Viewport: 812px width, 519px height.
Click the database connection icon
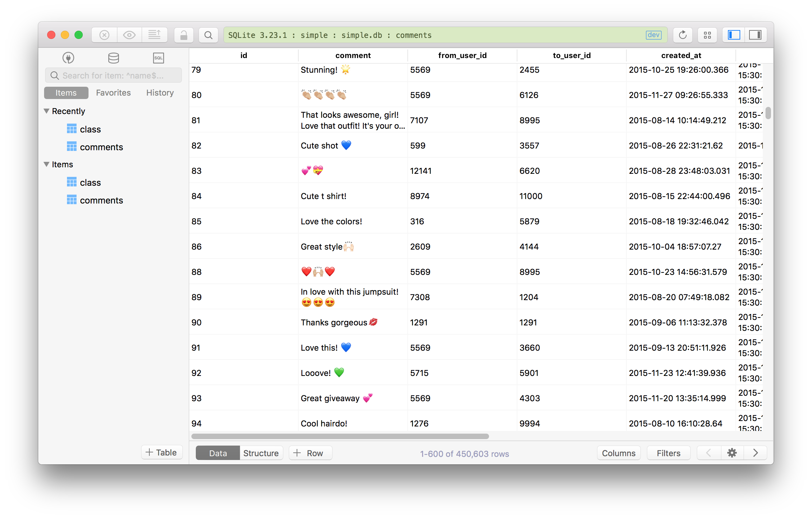pos(67,57)
